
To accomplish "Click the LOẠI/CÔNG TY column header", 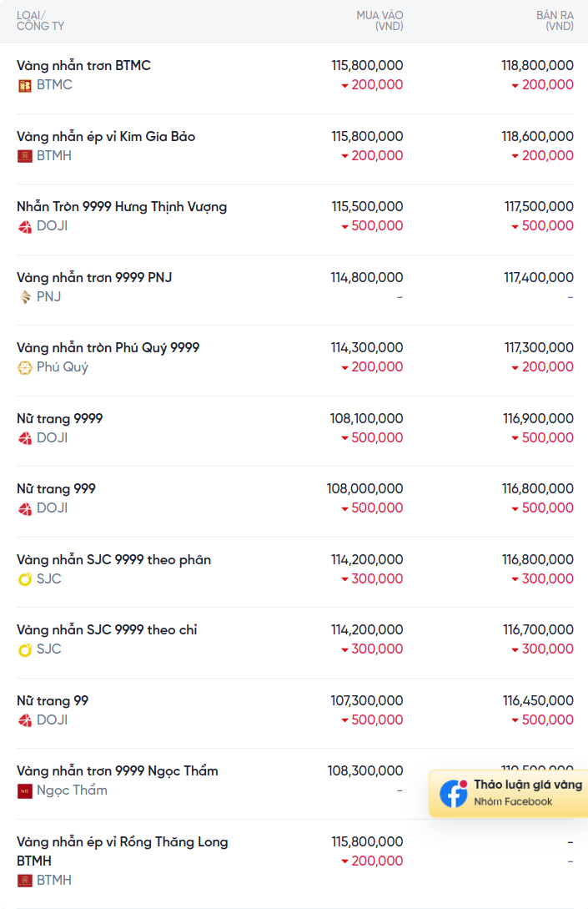I will [40, 20].
